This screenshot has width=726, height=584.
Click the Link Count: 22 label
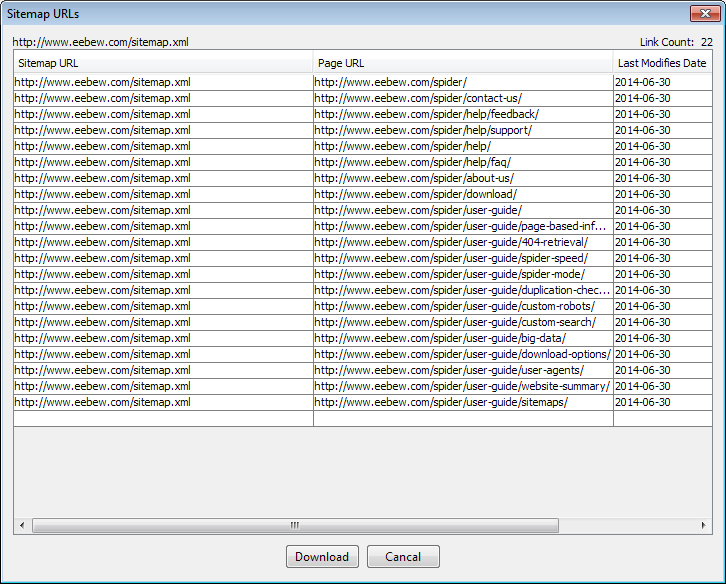(676, 42)
